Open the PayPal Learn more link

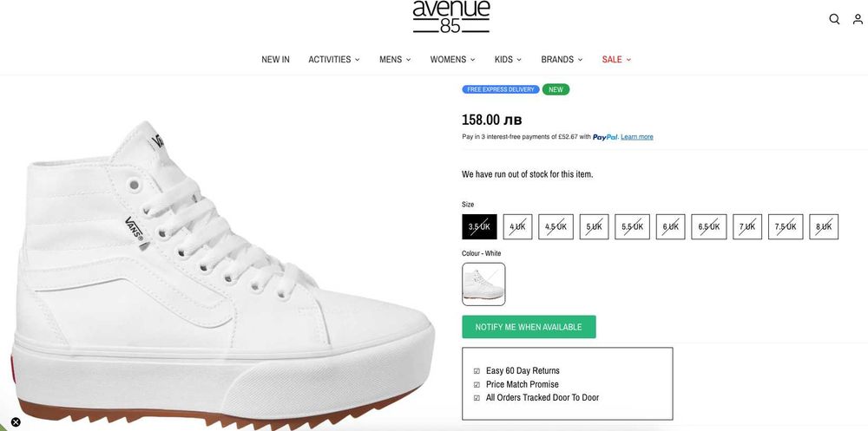point(637,137)
